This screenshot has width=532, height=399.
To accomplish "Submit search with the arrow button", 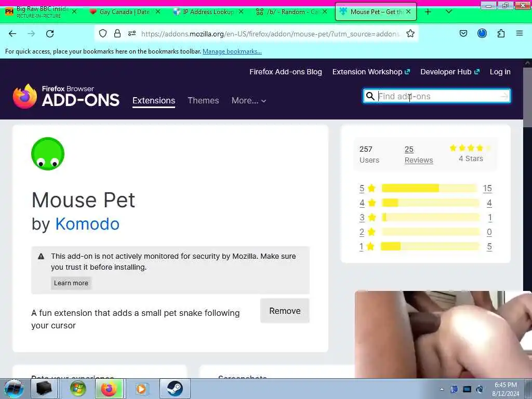I will tap(504, 96).
